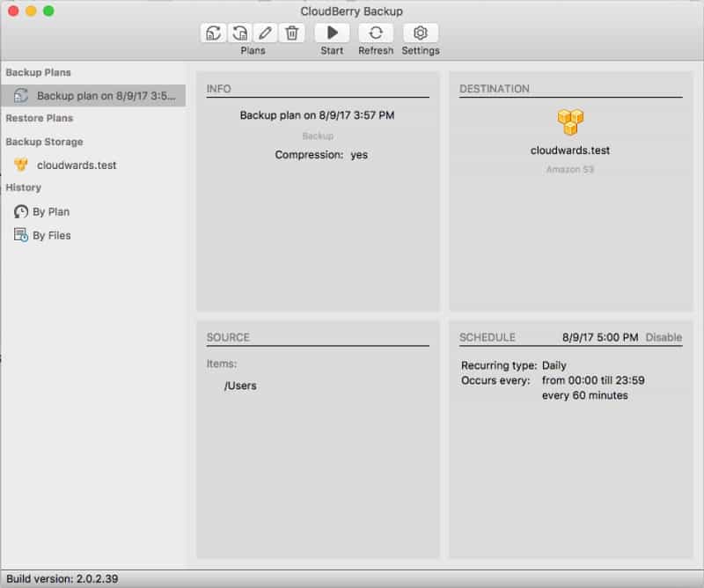The image size is (704, 588).
Task: Click the new backup plan toolbar icon
Action: (x=213, y=33)
